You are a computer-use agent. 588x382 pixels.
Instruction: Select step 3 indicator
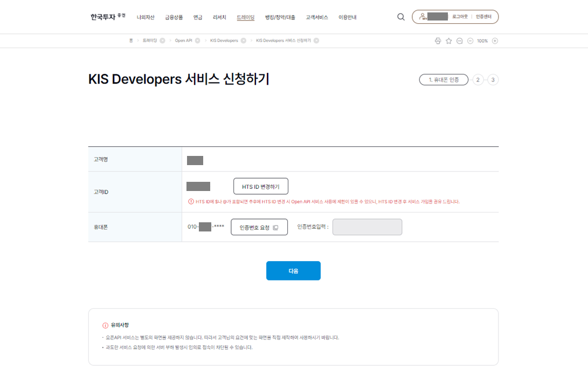pyautogui.click(x=493, y=79)
